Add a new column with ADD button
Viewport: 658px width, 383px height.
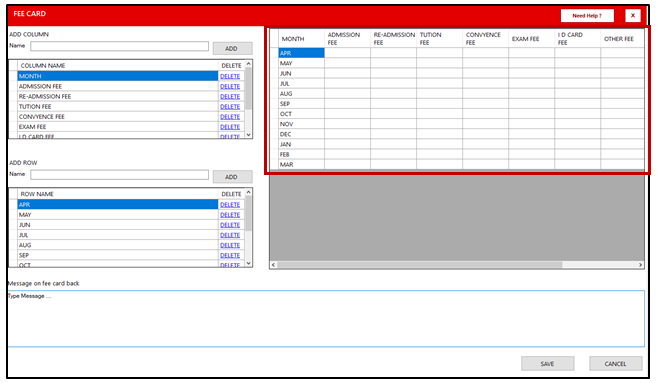[232, 48]
